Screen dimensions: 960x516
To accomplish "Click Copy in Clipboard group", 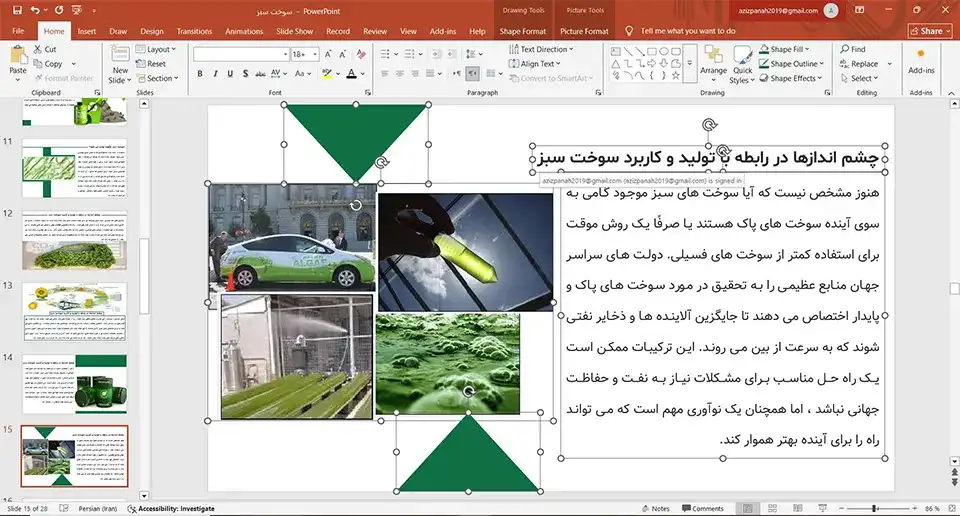I will click(48, 64).
